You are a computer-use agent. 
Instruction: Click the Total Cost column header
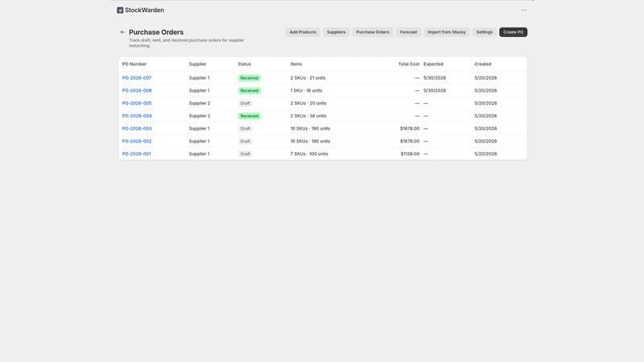(x=409, y=64)
